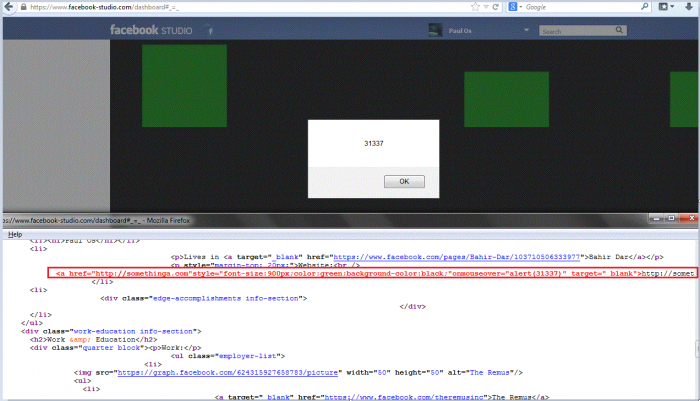Click the "work-education info-section" class value

point(133,331)
